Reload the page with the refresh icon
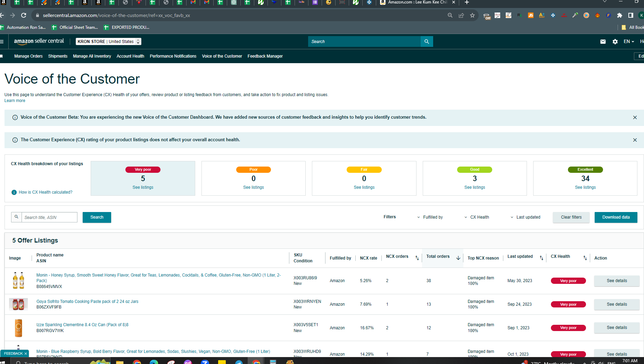Image resolution: width=644 pixels, height=364 pixels. tap(24, 15)
